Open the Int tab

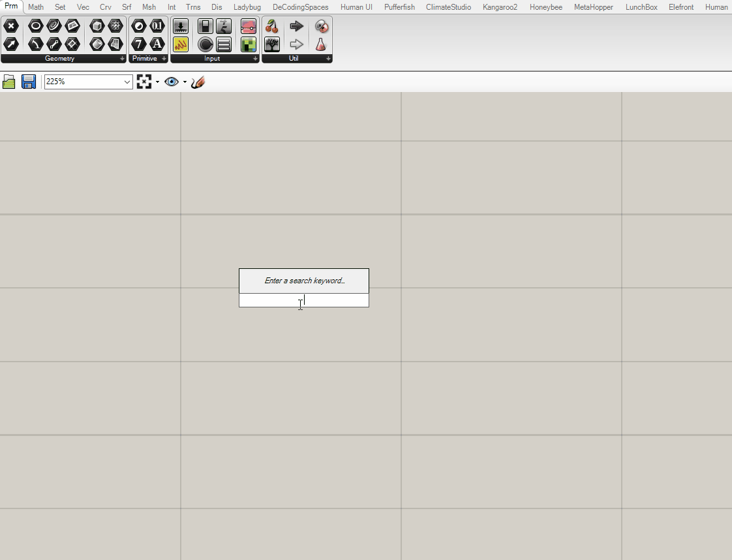click(x=172, y=7)
